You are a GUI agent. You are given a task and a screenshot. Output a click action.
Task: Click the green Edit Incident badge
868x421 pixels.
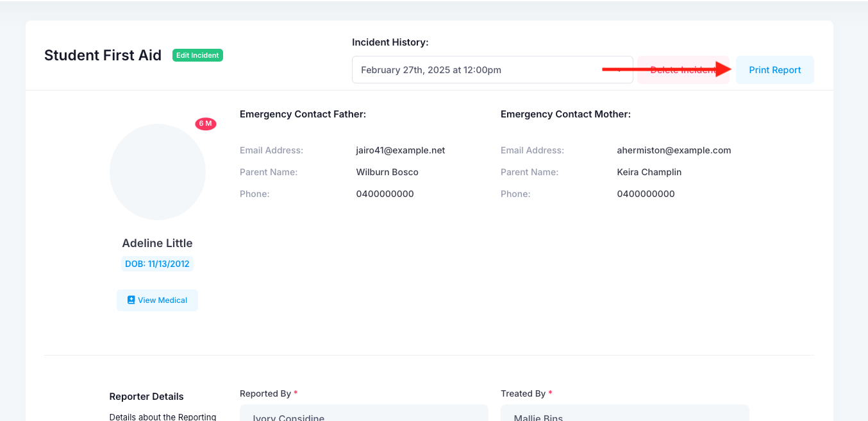pyautogui.click(x=197, y=55)
